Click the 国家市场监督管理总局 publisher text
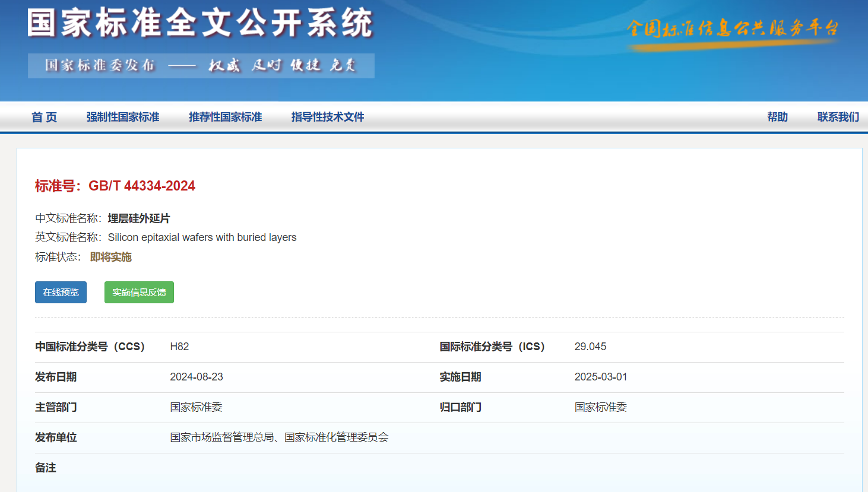This screenshot has width=868, height=492. pos(222,438)
